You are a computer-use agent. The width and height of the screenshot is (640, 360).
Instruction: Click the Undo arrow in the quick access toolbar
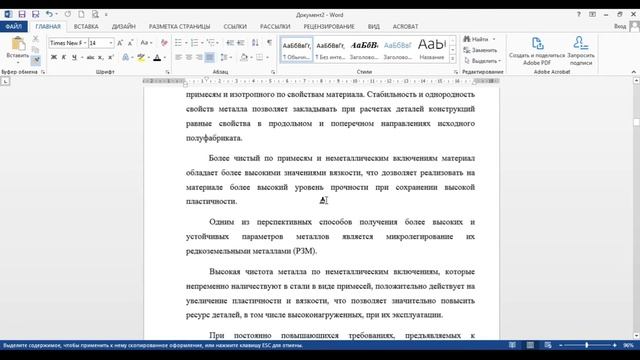pos(49,14)
